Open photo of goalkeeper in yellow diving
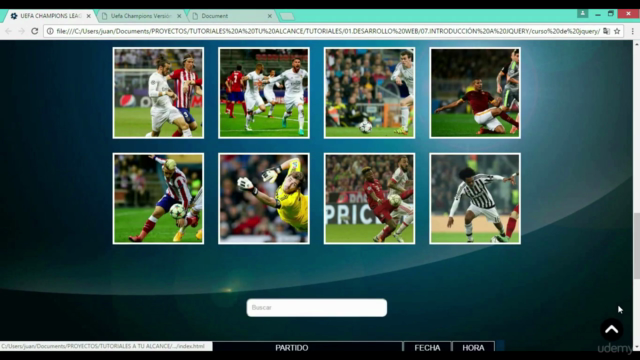640x360 pixels. (264, 199)
